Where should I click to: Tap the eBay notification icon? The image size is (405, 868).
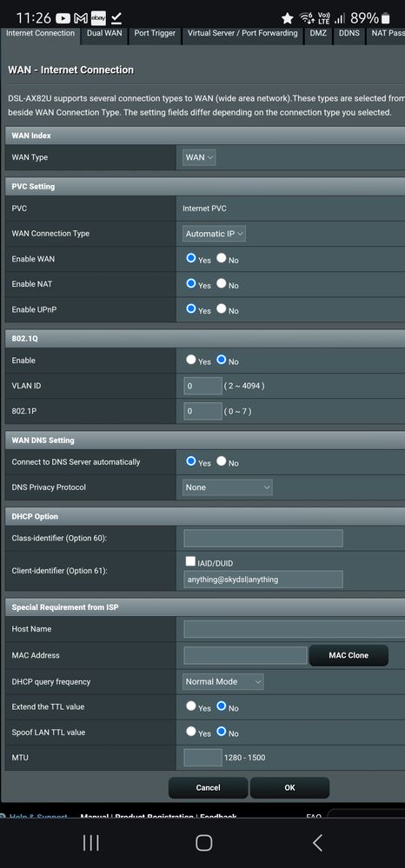pyautogui.click(x=98, y=18)
